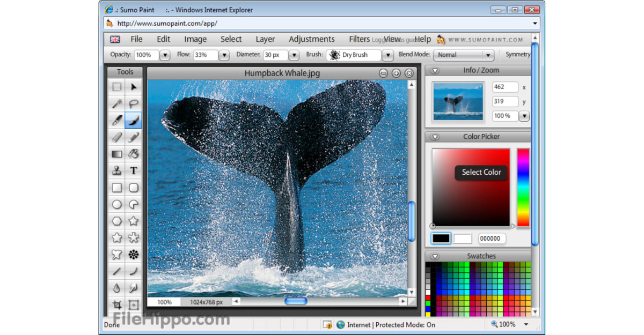
Task: Select the Curve tool
Action: point(134,271)
